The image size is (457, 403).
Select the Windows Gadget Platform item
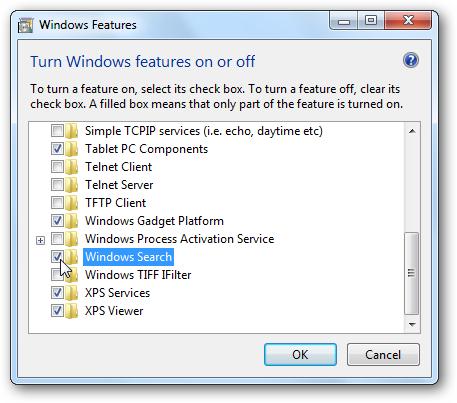(x=154, y=221)
